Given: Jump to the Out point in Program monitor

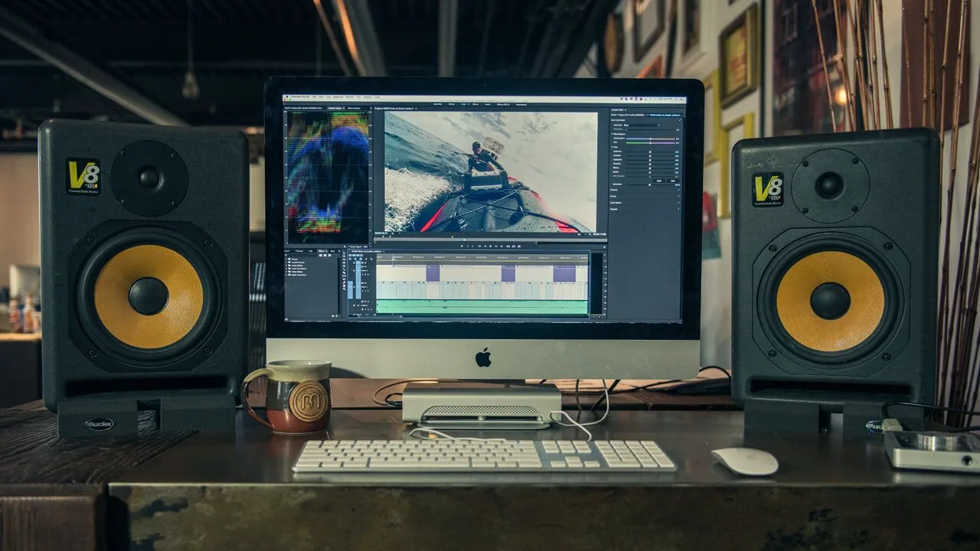Looking at the screenshot, I should [501, 246].
